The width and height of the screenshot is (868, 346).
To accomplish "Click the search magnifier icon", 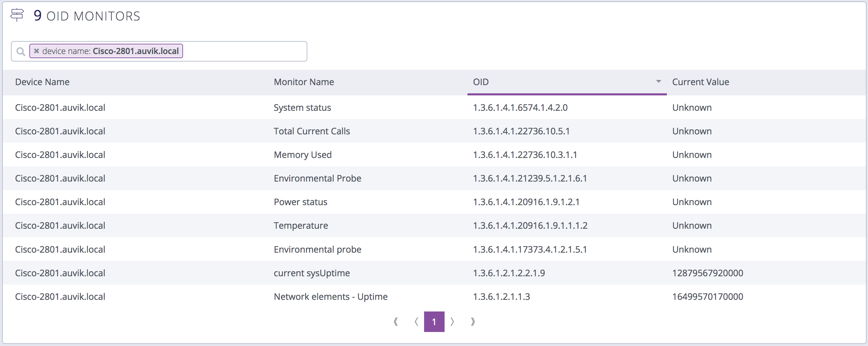I will click(x=21, y=52).
